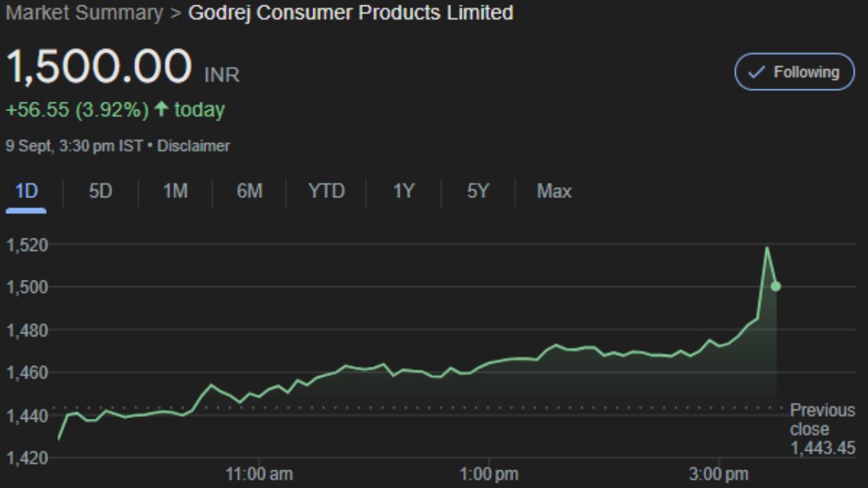Click the Godrej Consumer Products Limited title
This screenshot has width=868, height=488.
(x=351, y=13)
